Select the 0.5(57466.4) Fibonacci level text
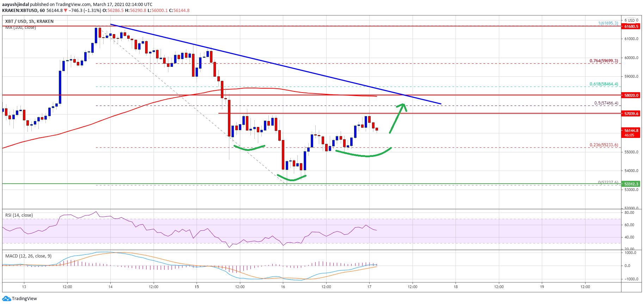The height and width of the screenshot is (305, 644). click(606, 103)
